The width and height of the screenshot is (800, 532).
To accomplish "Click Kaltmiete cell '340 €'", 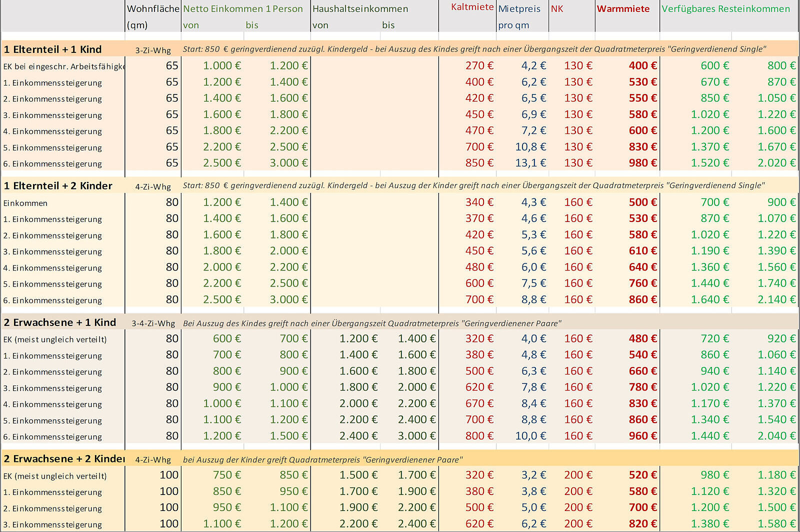I will (479, 202).
